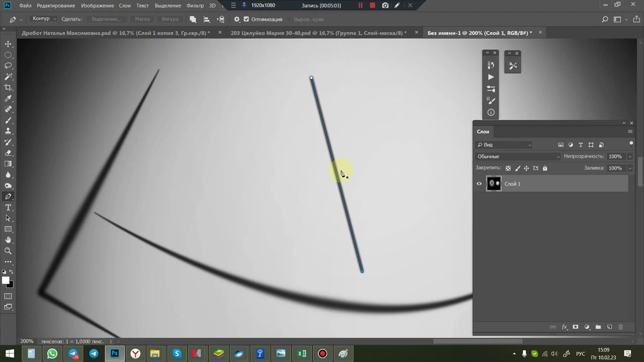Open the History panel icon

pos(491,65)
